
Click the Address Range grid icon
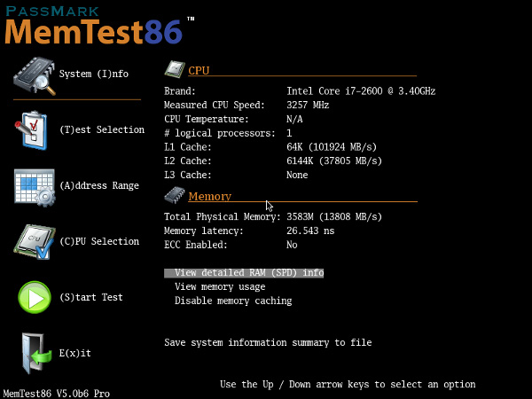pyautogui.click(x=35, y=188)
